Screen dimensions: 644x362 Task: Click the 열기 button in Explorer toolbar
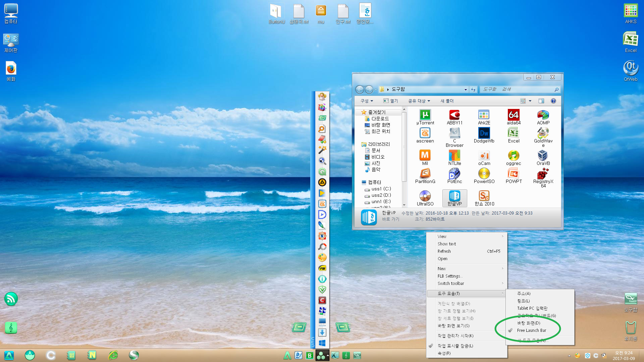pyautogui.click(x=391, y=101)
